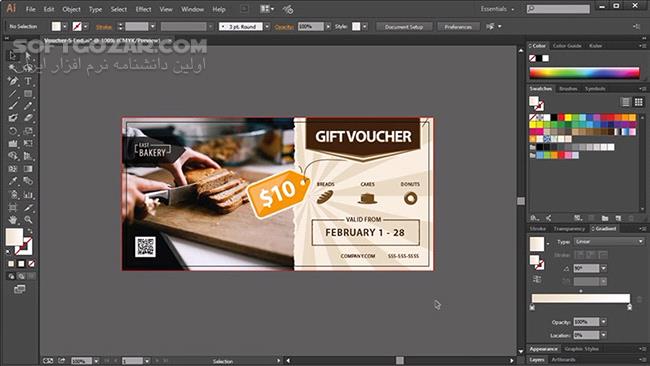Select the Hand tool
This screenshot has height=366, width=650.
(13, 219)
